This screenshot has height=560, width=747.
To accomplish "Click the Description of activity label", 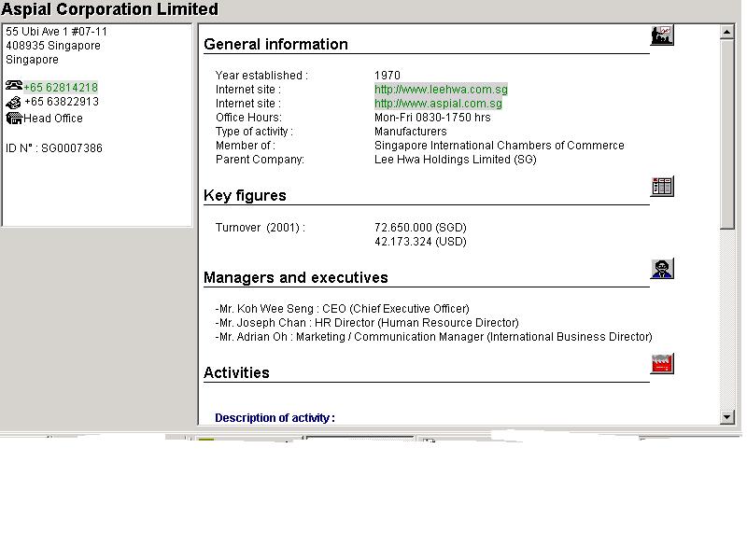I will [x=275, y=418].
